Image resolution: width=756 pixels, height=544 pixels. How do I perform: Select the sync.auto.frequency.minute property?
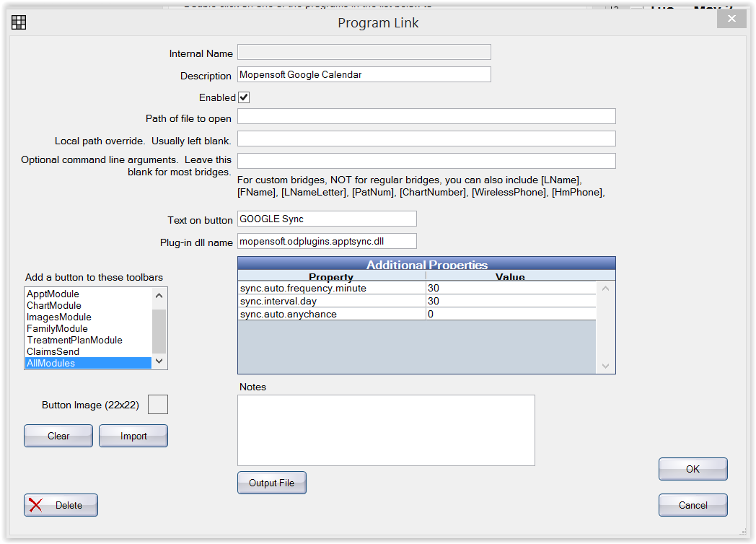(332, 288)
